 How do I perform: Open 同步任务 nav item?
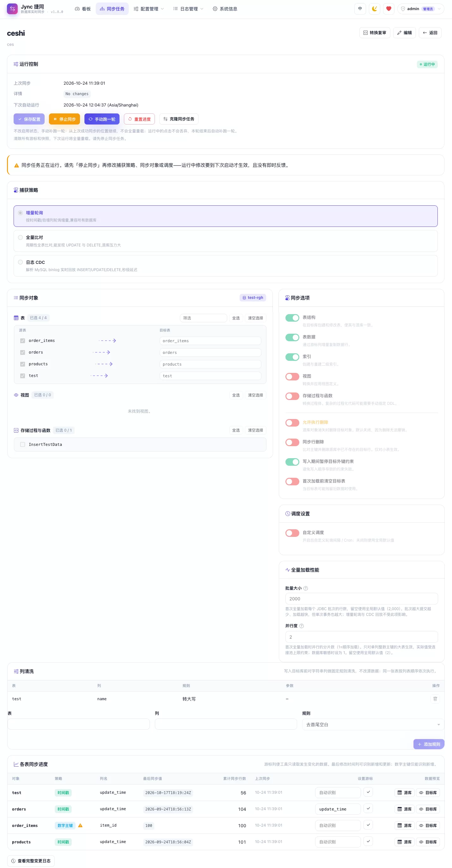112,9
